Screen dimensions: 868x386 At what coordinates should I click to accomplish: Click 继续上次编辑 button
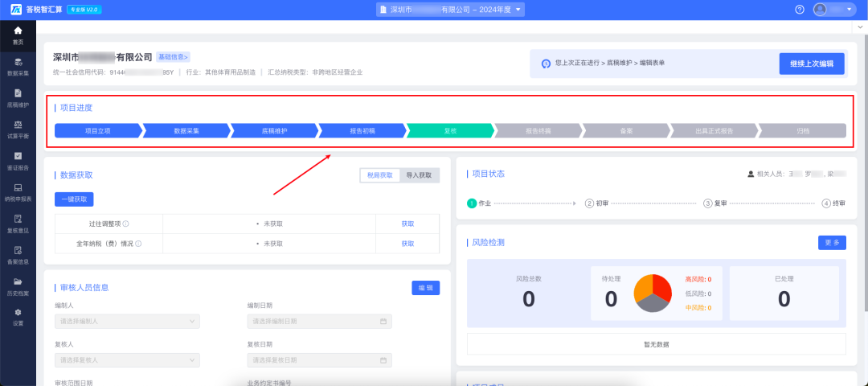[x=812, y=64]
